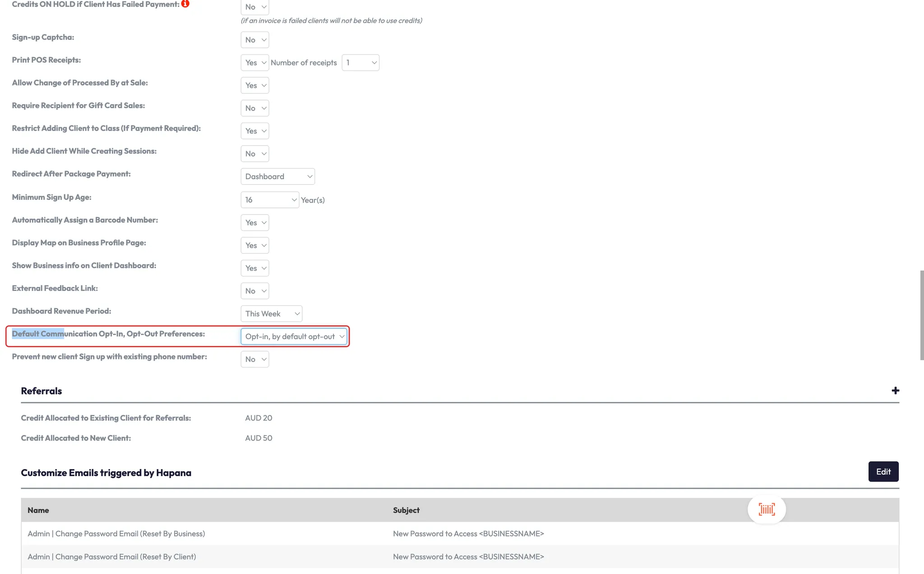The height and width of the screenshot is (574, 924).
Task: Click the Name column header
Action: 38,510
